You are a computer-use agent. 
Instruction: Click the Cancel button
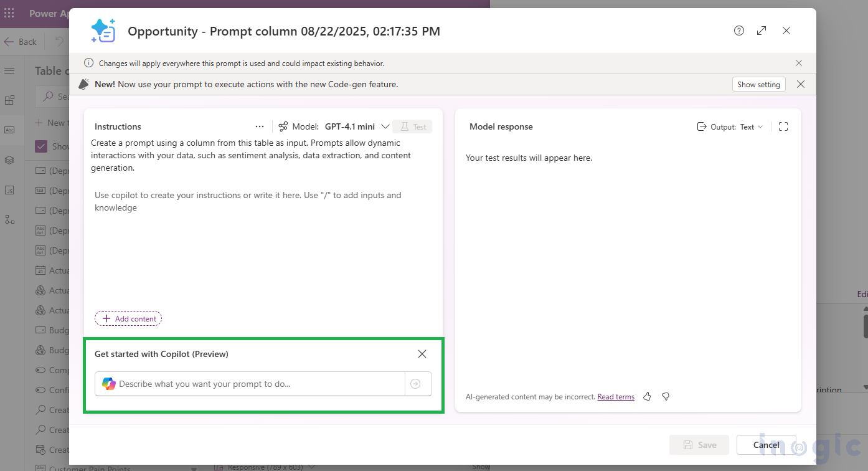point(766,445)
